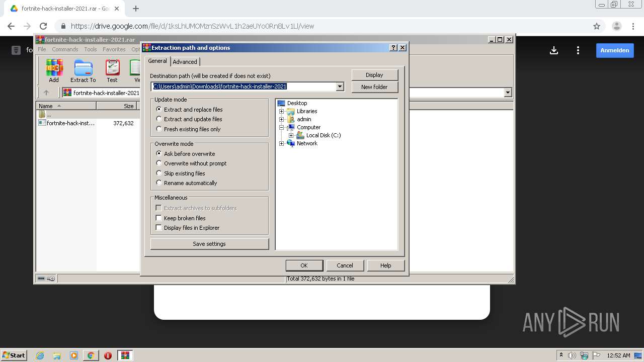Screen dimensions: 644x362
Task: Show hidden tray icons arrow
Action: [x=561, y=355]
